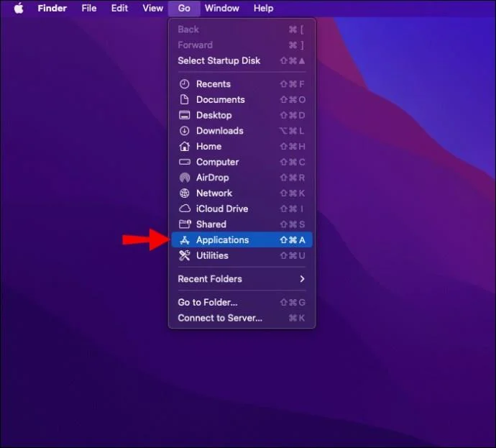496x448 pixels.
Task: Open the View menu
Action: 153,8
